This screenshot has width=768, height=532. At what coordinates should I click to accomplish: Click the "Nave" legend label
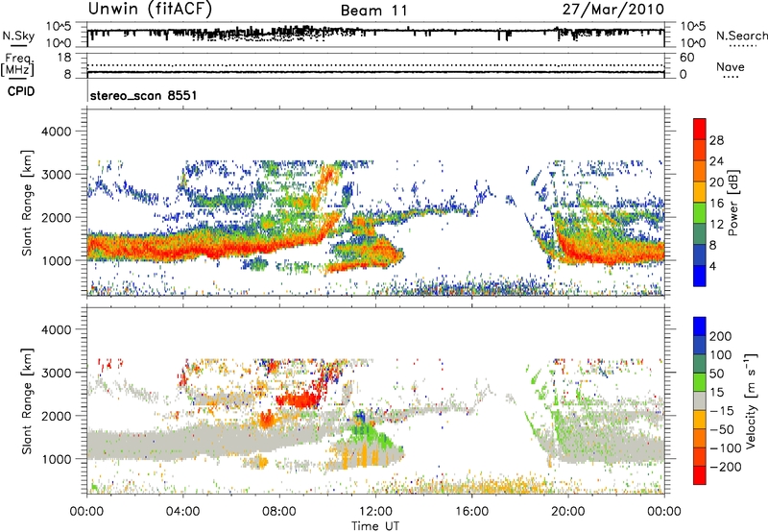[731, 66]
